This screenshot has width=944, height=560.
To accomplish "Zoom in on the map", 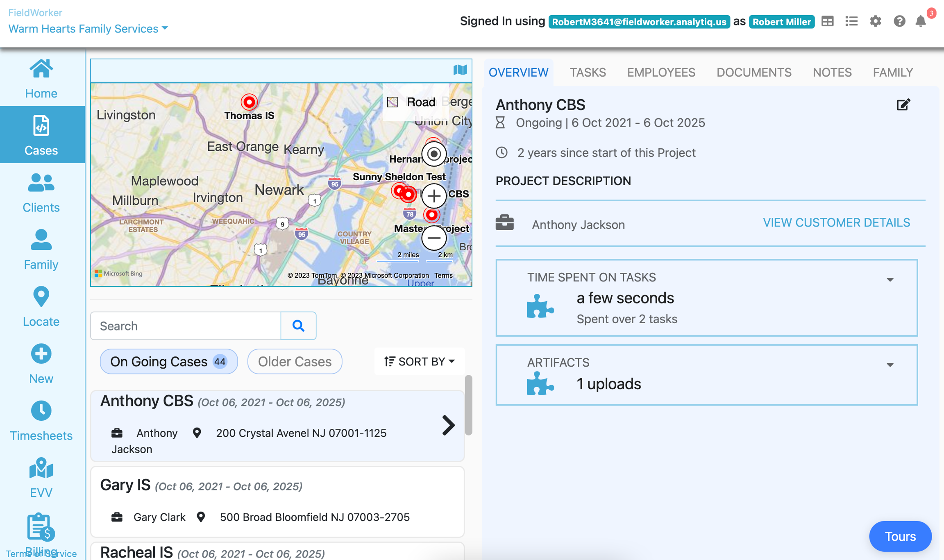I will 433,196.
